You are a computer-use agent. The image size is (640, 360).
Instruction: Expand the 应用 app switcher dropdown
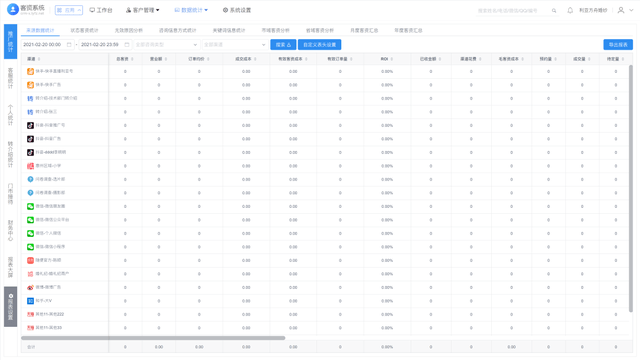tap(69, 10)
